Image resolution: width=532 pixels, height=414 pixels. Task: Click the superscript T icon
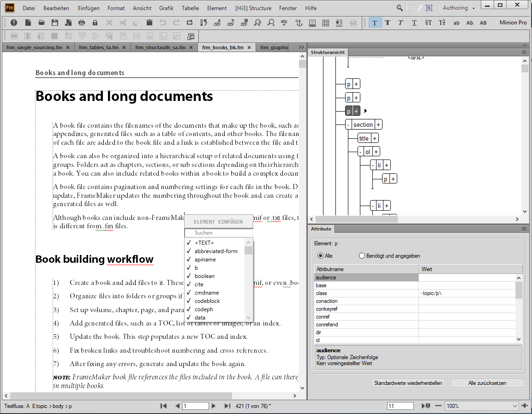click(429, 23)
